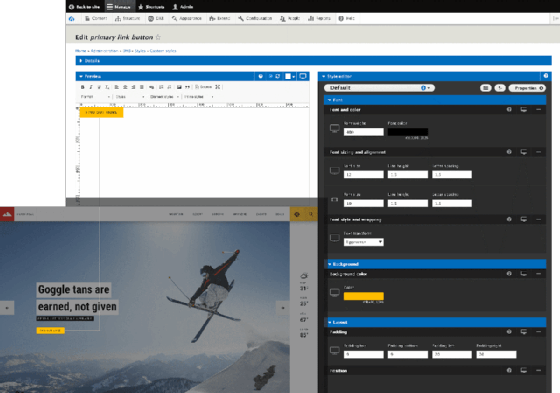Click the Bold icon in the preview editor
The image size is (560, 393).
coord(82,87)
